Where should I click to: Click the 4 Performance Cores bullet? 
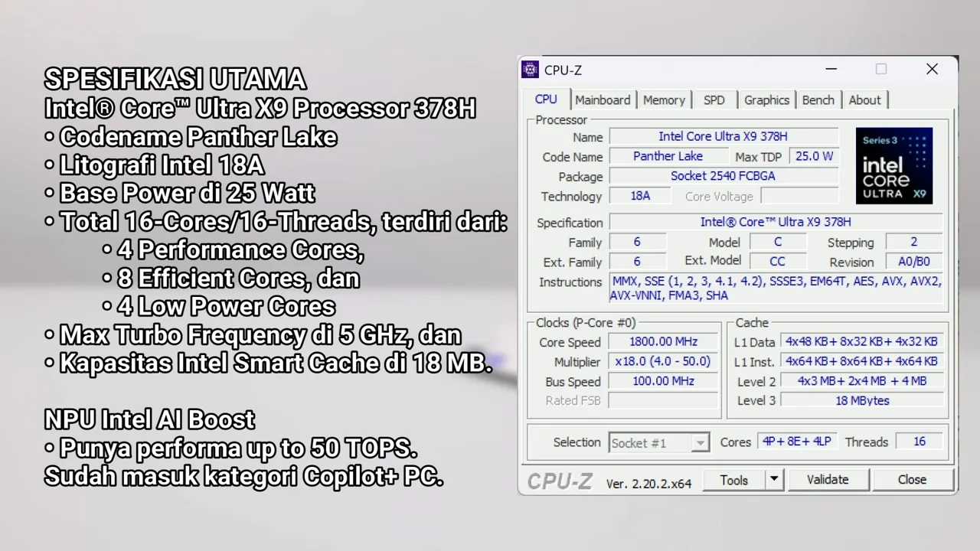233,250
